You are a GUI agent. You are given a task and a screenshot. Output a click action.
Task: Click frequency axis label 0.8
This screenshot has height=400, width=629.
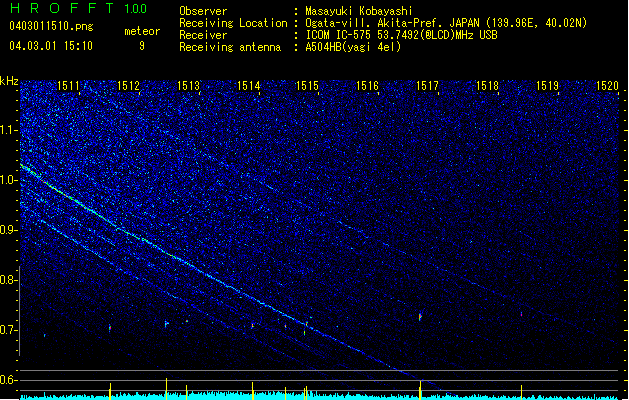coord(9,280)
